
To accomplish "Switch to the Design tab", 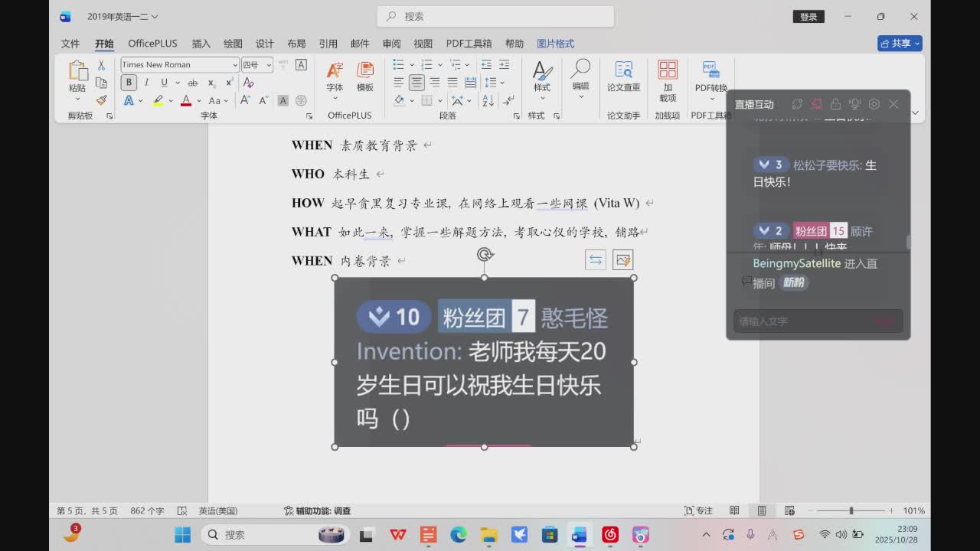I will pyautogui.click(x=264, y=44).
